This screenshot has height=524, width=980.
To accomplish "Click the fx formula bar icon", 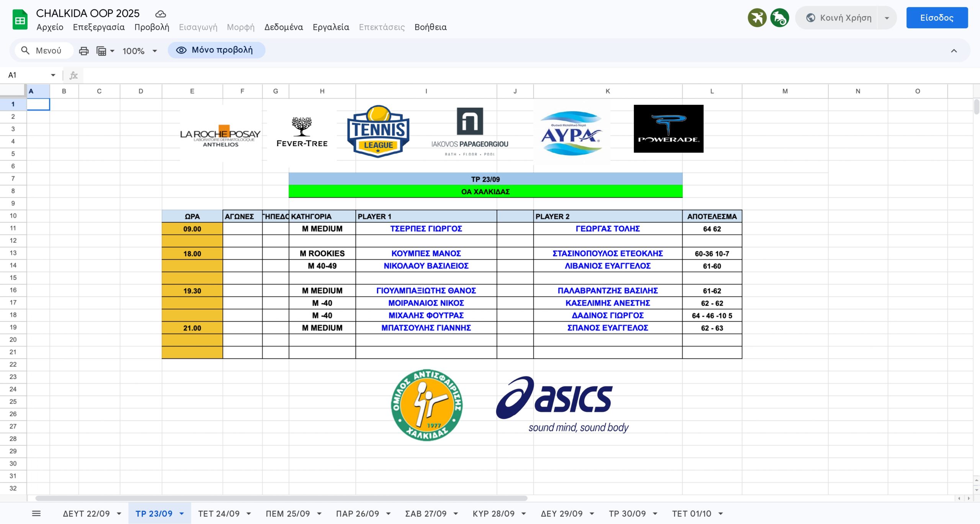I will point(73,75).
